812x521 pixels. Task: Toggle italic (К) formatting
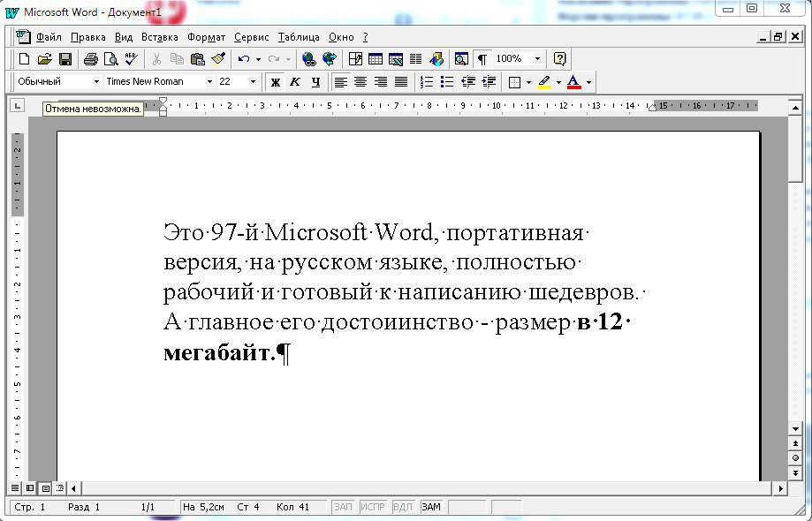pos(295,82)
